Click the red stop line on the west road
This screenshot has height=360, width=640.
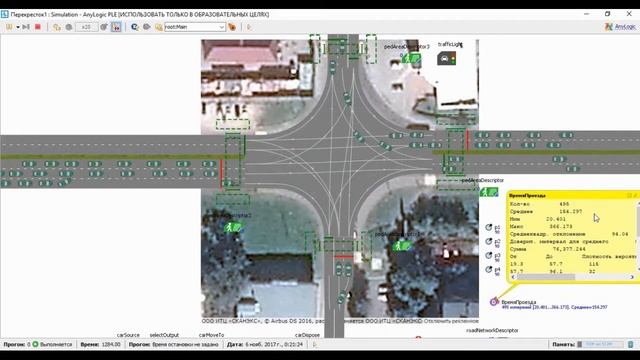(x=221, y=173)
